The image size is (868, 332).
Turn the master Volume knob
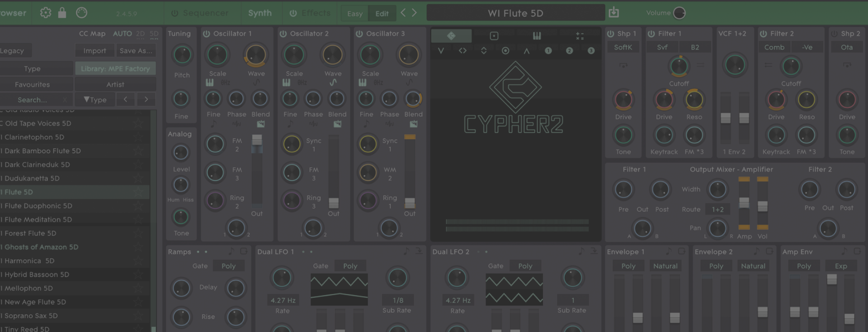point(679,13)
